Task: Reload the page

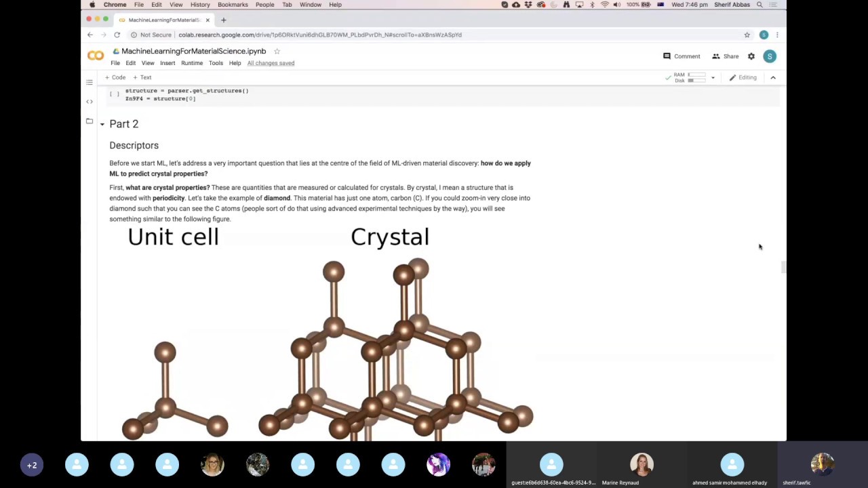Action: tap(117, 35)
